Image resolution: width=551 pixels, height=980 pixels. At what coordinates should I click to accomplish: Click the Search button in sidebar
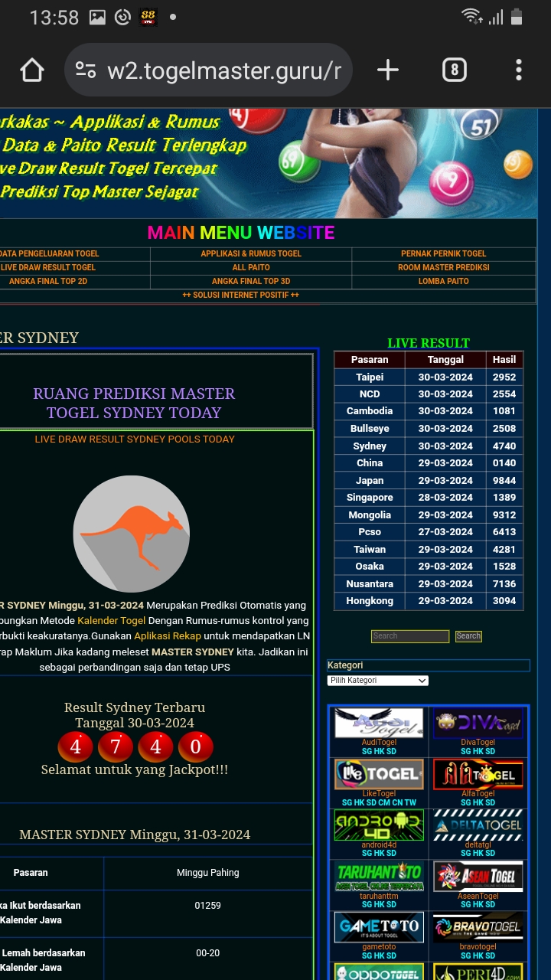click(x=468, y=636)
